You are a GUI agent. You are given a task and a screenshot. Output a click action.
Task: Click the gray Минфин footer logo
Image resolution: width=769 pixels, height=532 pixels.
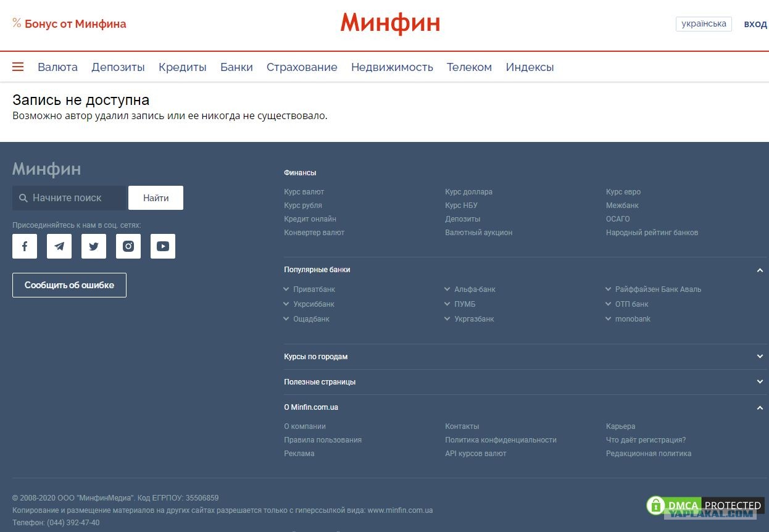pyautogui.click(x=46, y=169)
